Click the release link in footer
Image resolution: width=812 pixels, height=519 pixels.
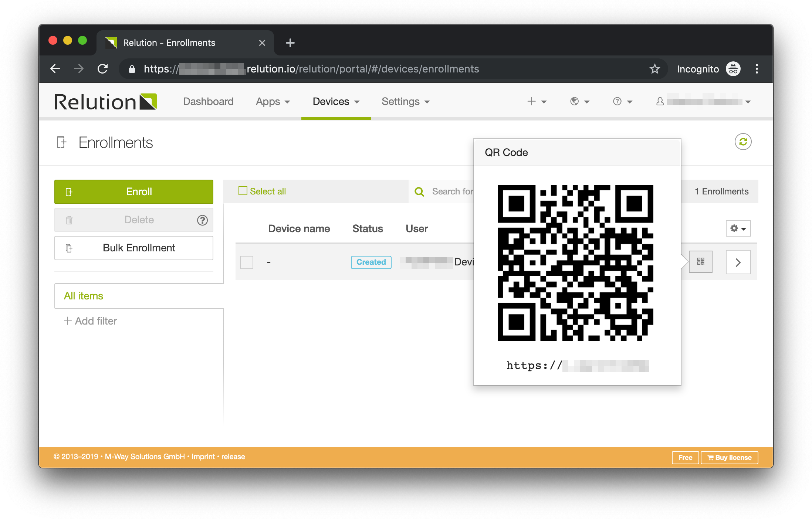pos(233,457)
